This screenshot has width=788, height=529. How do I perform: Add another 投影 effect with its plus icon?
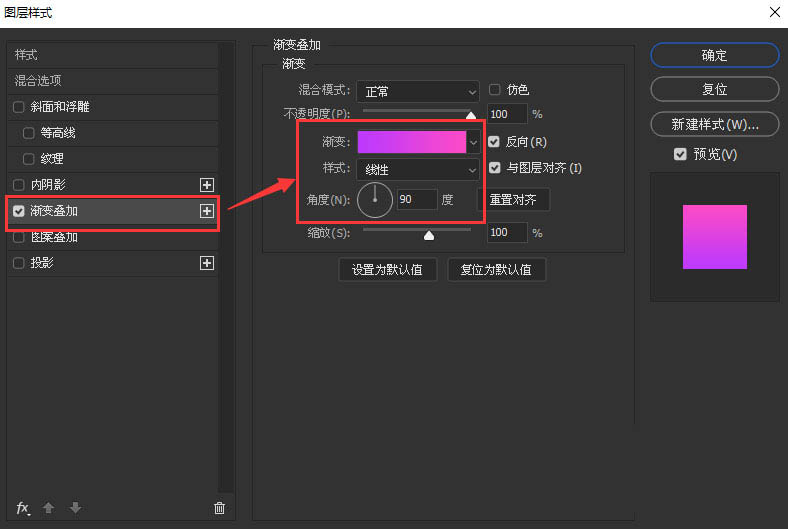pos(207,263)
